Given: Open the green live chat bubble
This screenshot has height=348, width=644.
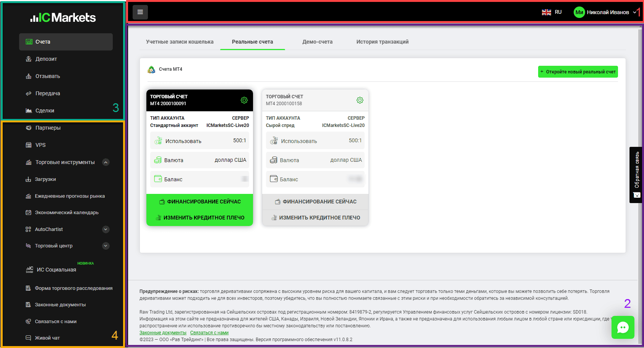Looking at the screenshot, I should pyautogui.click(x=623, y=327).
